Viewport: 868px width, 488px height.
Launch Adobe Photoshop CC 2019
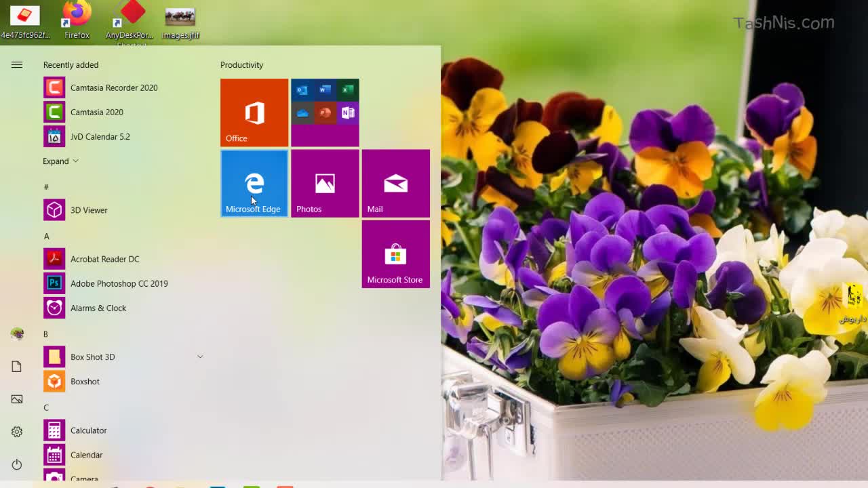pos(119,283)
